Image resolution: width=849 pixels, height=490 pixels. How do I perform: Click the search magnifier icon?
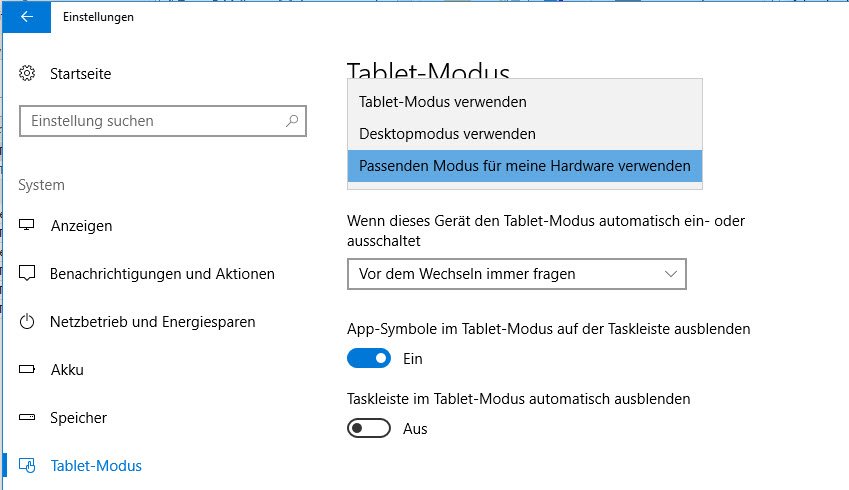pos(291,121)
